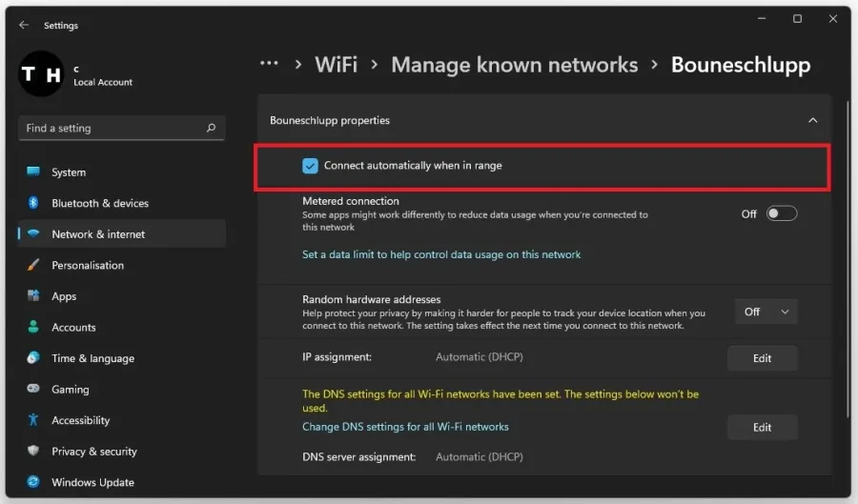The width and height of the screenshot is (858, 504).
Task: Click the Time & language globe icon
Action: pyautogui.click(x=33, y=357)
